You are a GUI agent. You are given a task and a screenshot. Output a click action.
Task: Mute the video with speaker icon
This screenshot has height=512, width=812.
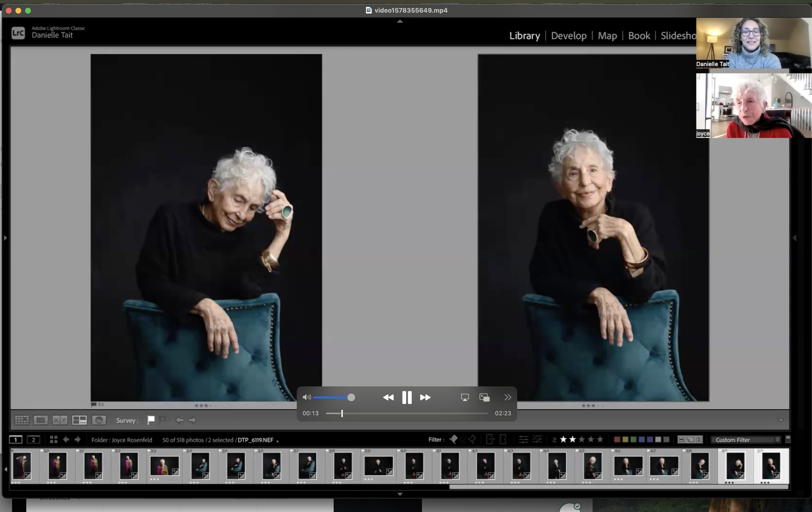pos(307,397)
